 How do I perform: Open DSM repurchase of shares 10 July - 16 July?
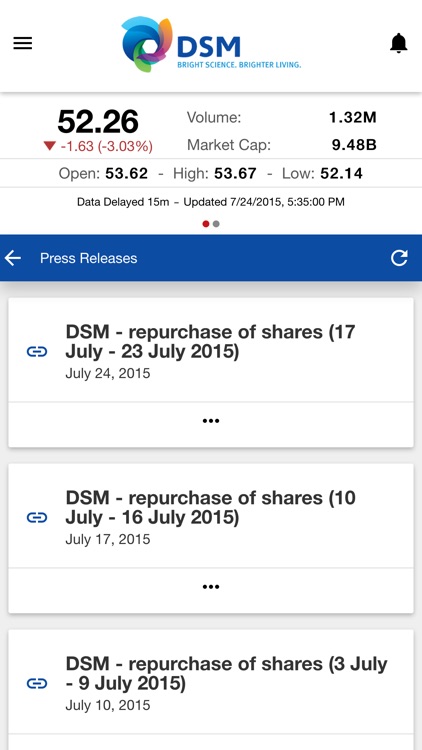click(x=211, y=507)
